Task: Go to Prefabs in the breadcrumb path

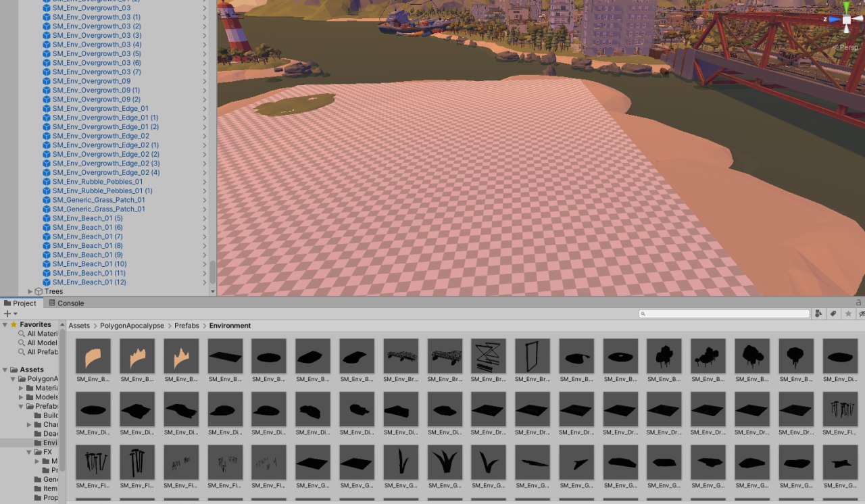Action: point(187,326)
